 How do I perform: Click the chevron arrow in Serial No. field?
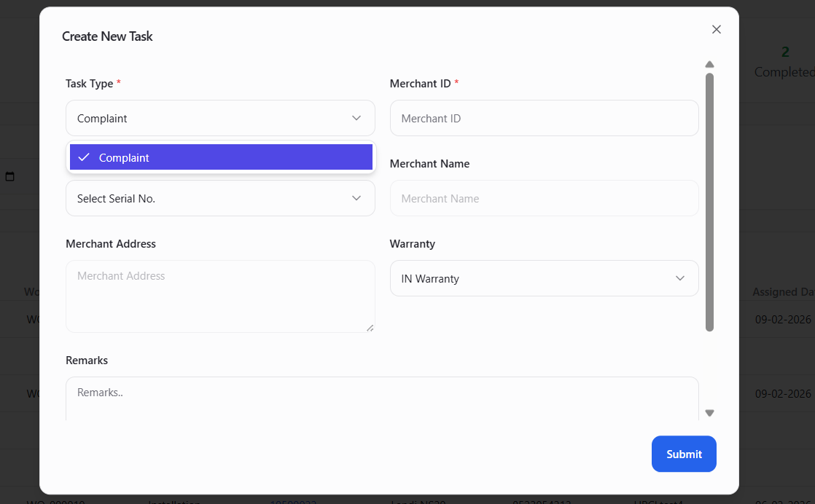tap(356, 198)
